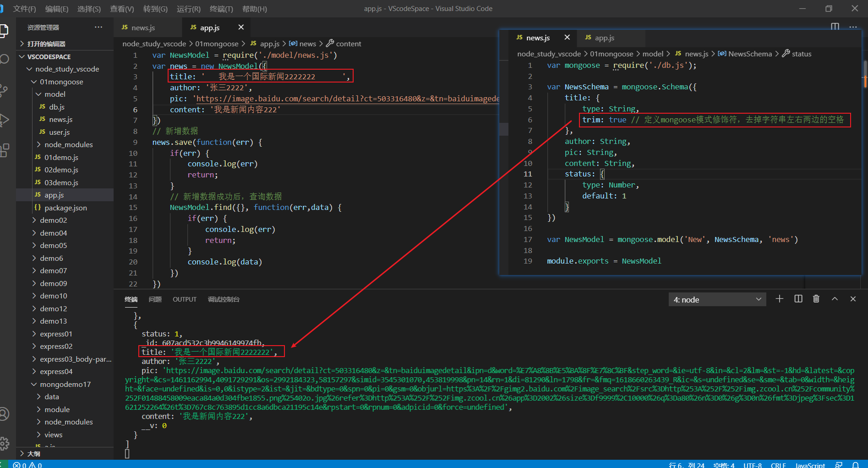Open the Search activity bar icon

pos(4,59)
